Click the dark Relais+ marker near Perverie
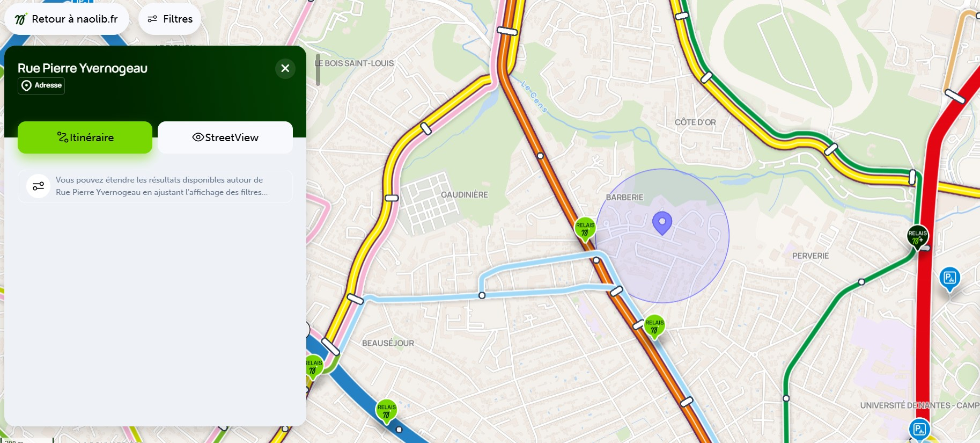The height and width of the screenshot is (443, 980). [917, 237]
